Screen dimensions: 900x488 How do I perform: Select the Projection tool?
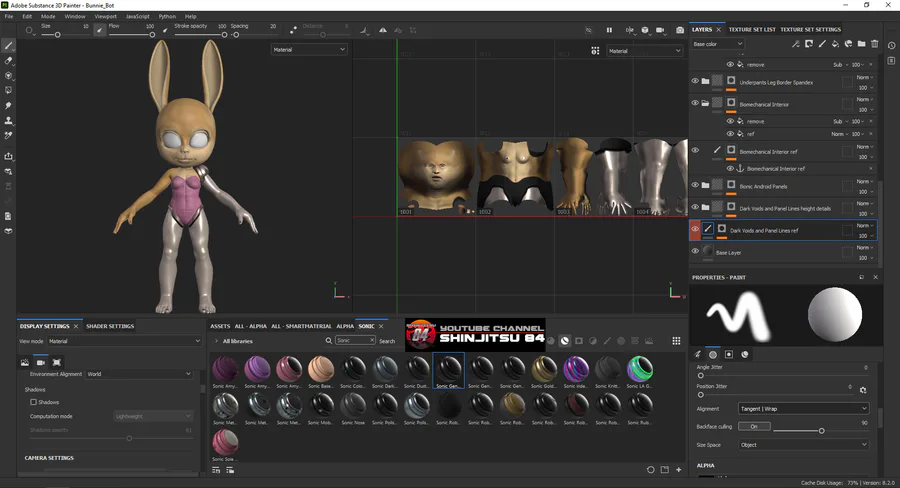click(x=9, y=75)
